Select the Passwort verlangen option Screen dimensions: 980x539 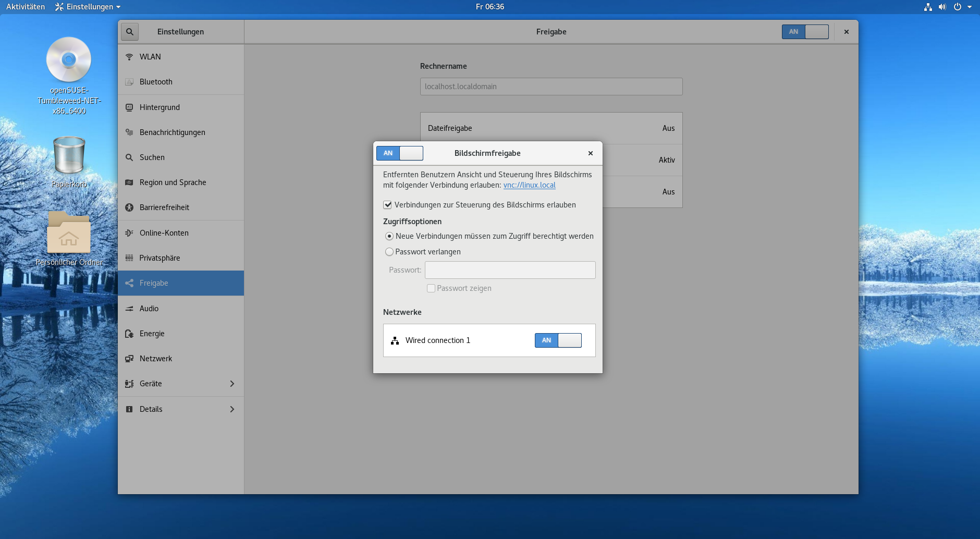(389, 252)
